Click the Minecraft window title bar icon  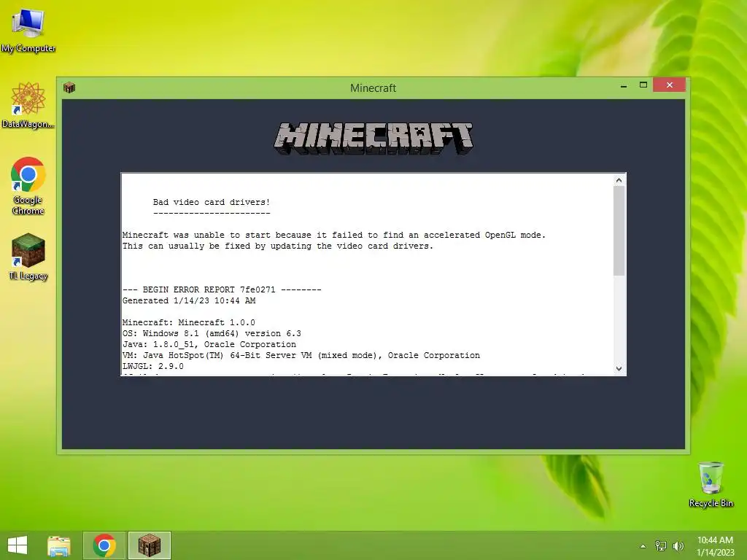(69, 87)
